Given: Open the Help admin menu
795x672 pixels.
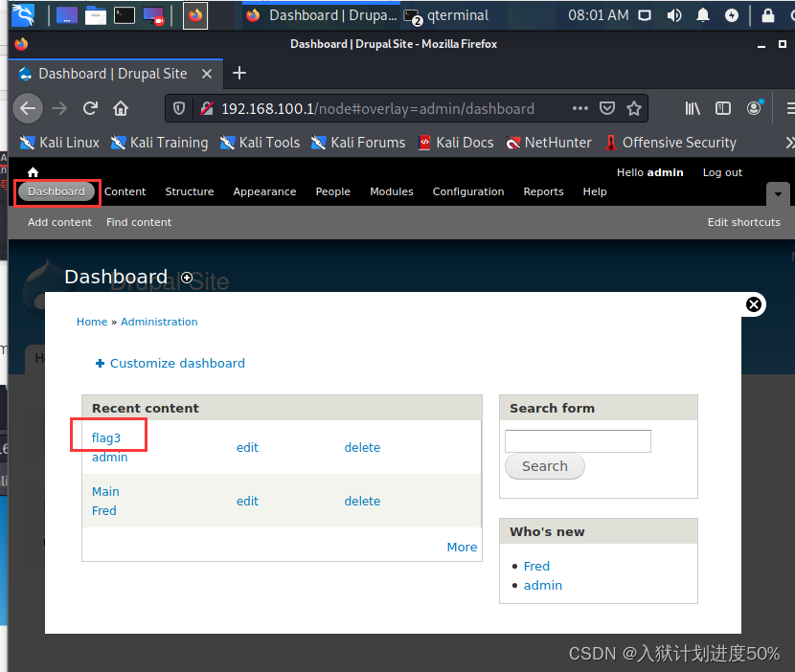Looking at the screenshot, I should 595,191.
